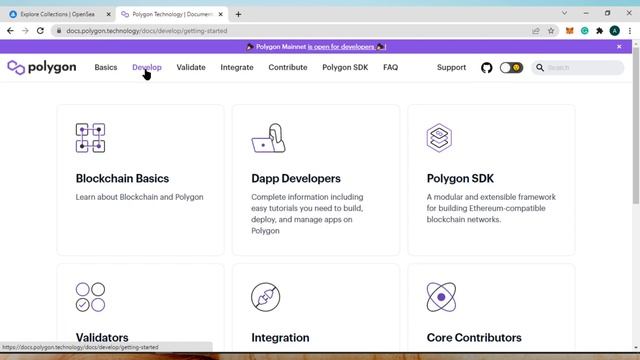Reload the current page
Screen dimensions: 640x360
coord(40,31)
